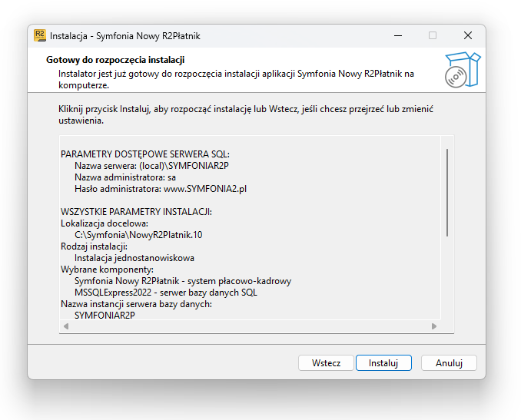The image size is (521, 420).
Task: Click the 'Instalacja jednostanowiskowa' line
Action: [134, 258]
